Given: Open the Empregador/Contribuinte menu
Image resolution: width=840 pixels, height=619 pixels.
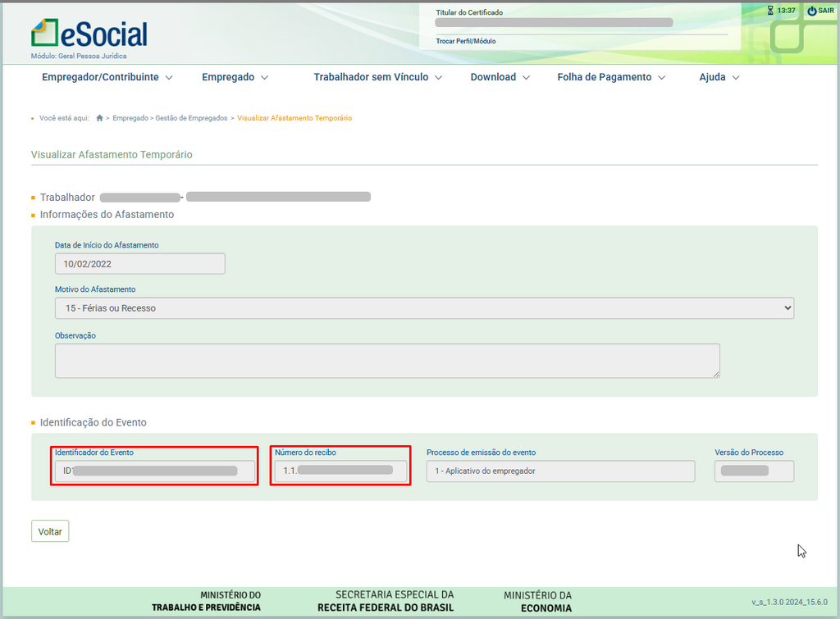Looking at the screenshot, I should pos(107,77).
